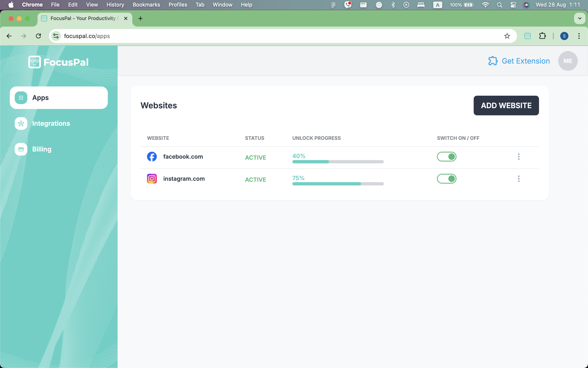Screen dimensions: 588x368
Task: Click the date and time in menu bar
Action: coord(558,5)
